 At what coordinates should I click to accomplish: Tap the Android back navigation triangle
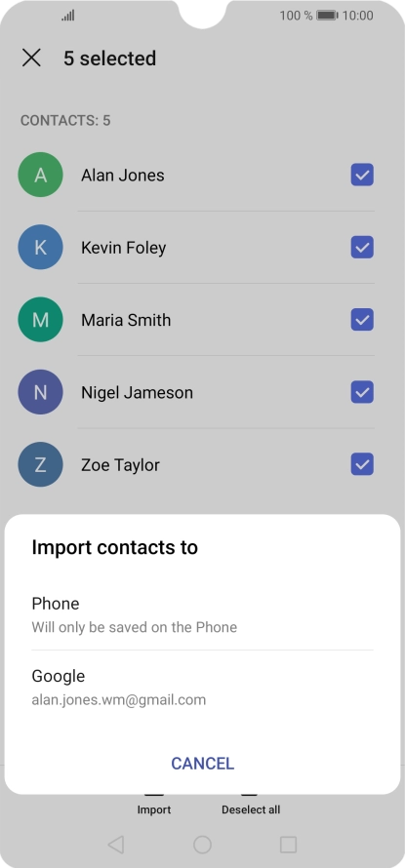(115, 845)
